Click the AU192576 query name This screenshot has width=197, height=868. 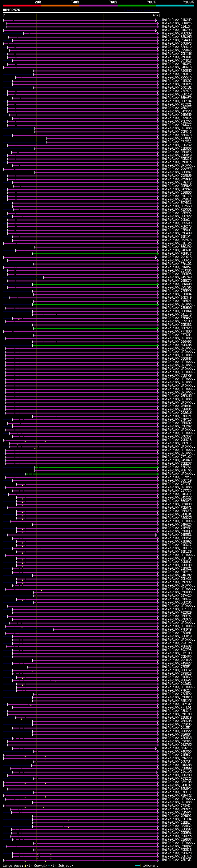(x=11, y=10)
